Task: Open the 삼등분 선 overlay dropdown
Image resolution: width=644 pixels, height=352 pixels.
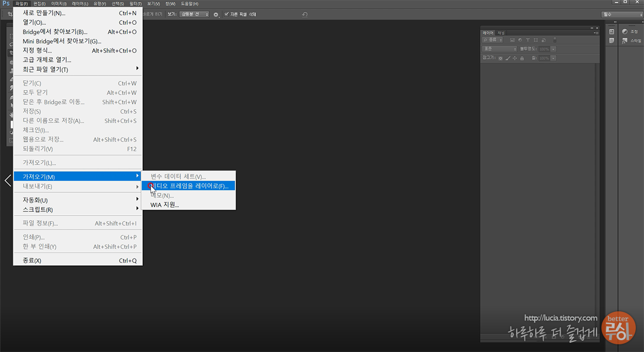Action: (x=194, y=14)
